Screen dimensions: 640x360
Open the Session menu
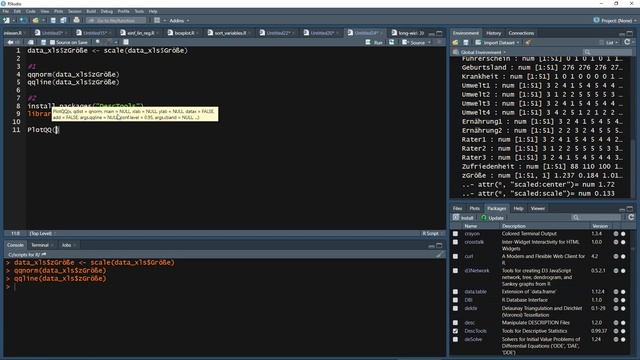74,11
